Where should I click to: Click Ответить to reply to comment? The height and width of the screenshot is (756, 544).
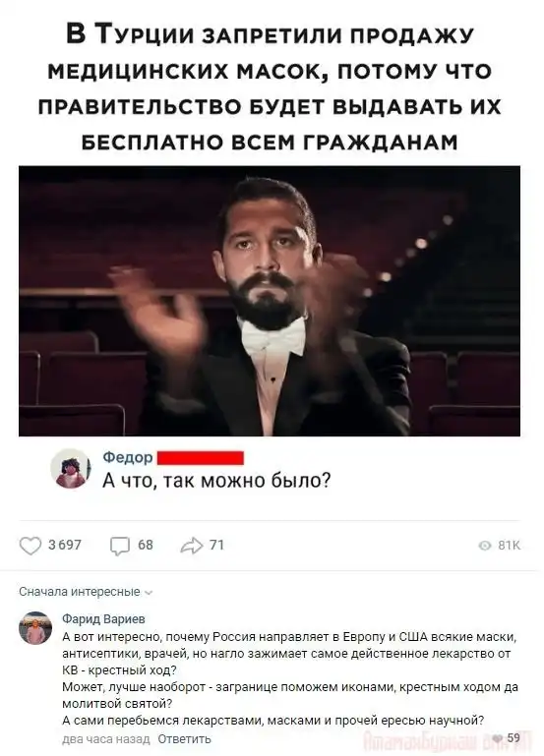[185, 738]
